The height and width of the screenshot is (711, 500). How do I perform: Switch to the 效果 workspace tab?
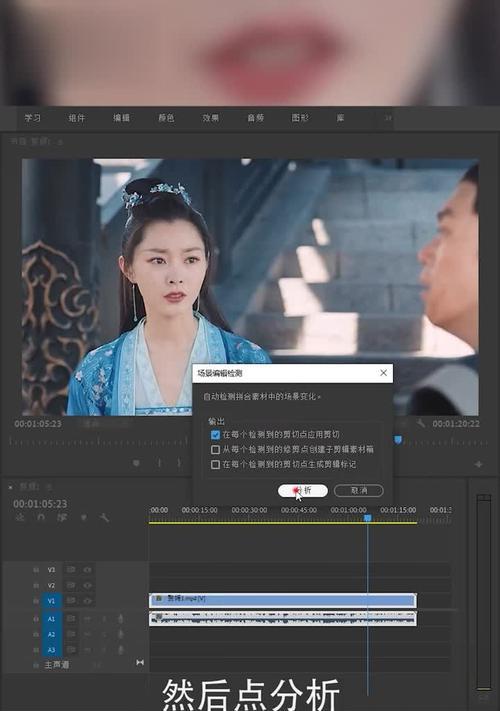[211, 118]
